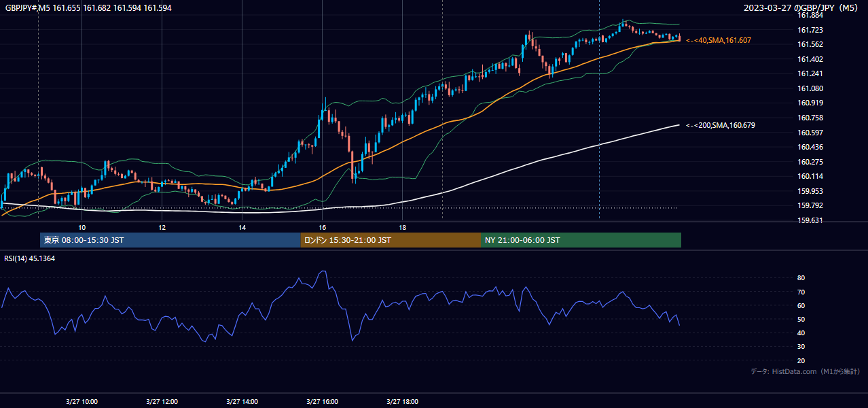Click the bottom time label 3/27 18:00
Viewport: 868px width, 408px height.
(402, 402)
